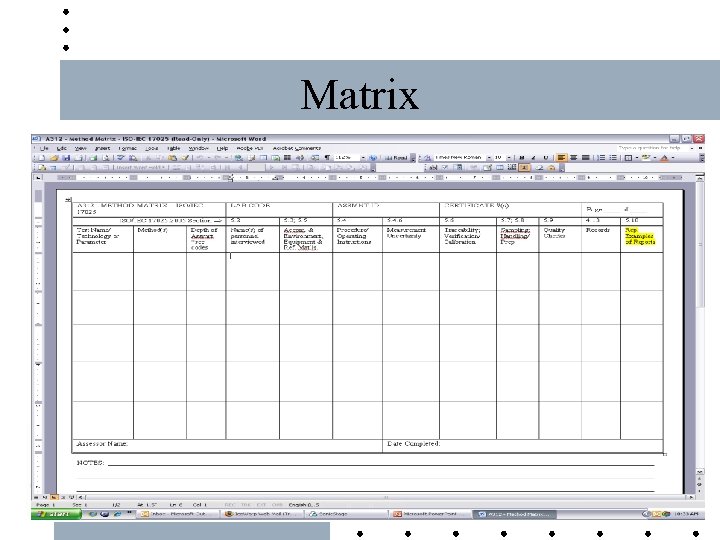720x540 pixels.
Task: Select Justify alignment button
Action: [586, 158]
